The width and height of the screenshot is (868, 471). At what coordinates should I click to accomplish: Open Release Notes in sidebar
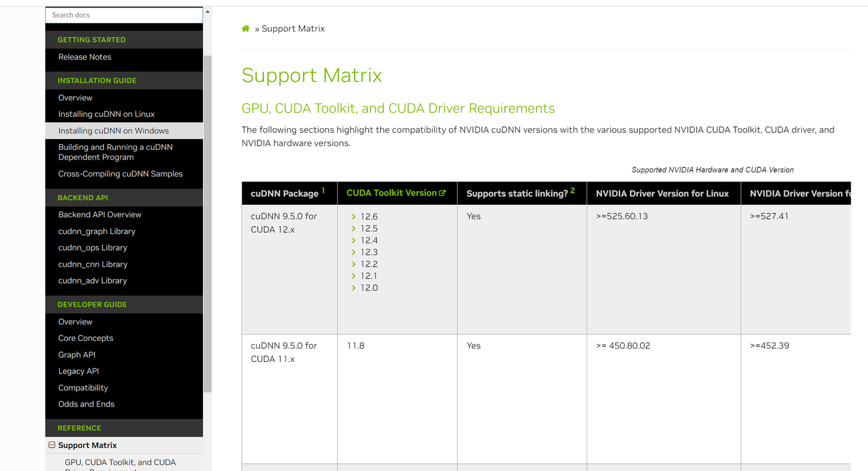coord(85,57)
